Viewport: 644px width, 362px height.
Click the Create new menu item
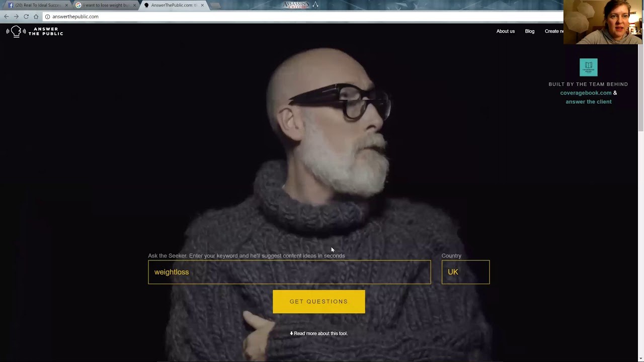[x=554, y=31]
